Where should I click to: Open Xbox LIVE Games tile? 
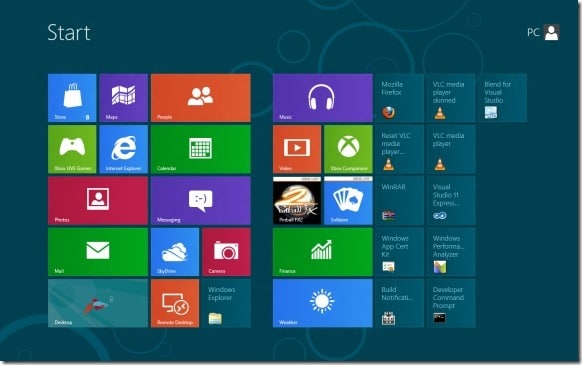point(72,149)
